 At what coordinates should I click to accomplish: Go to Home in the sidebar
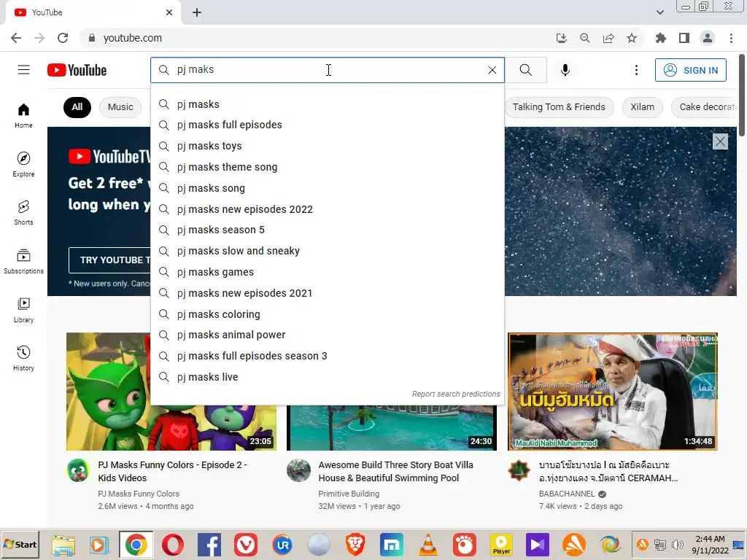point(23,116)
